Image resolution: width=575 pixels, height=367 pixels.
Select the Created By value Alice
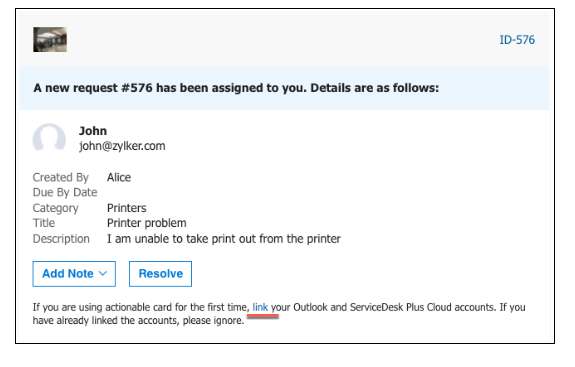[x=119, y=177]
